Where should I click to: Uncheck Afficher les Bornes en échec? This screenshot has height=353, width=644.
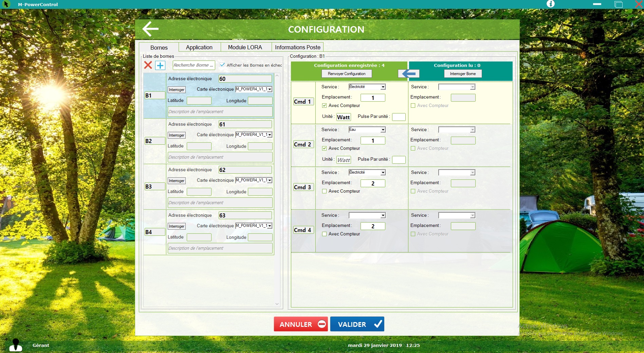[x=222, y=65]
